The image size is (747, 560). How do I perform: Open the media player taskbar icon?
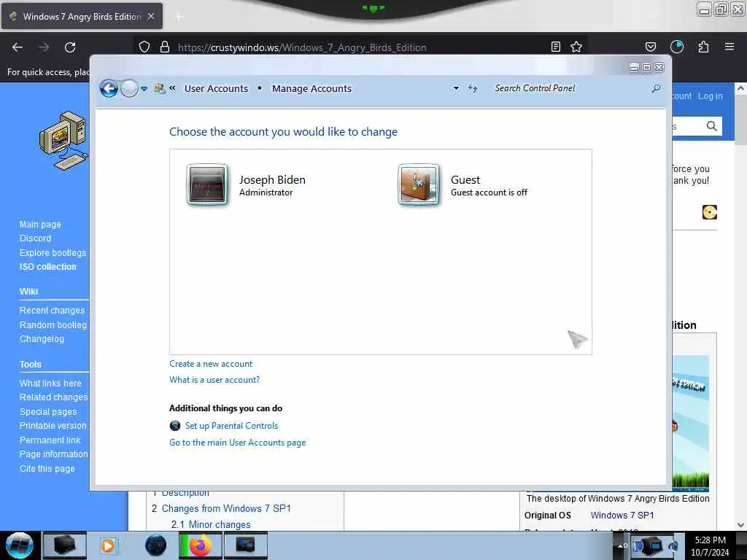coord(108,545)
